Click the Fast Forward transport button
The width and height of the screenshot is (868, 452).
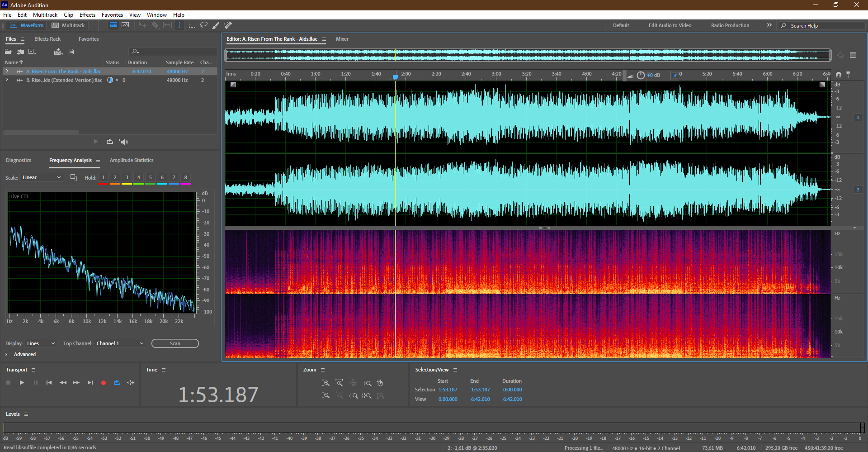(x=76, y=383)
